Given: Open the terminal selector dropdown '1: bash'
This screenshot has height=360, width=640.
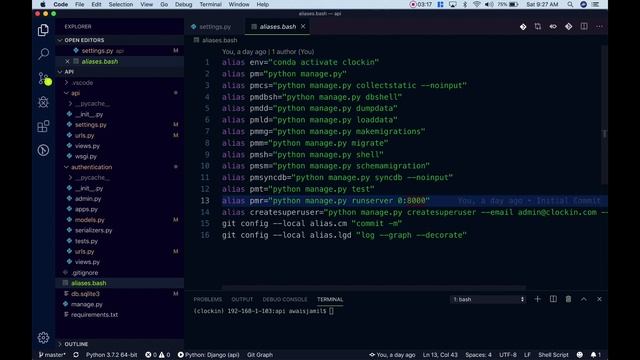Looking at the screenshot, I should point(488,299).
